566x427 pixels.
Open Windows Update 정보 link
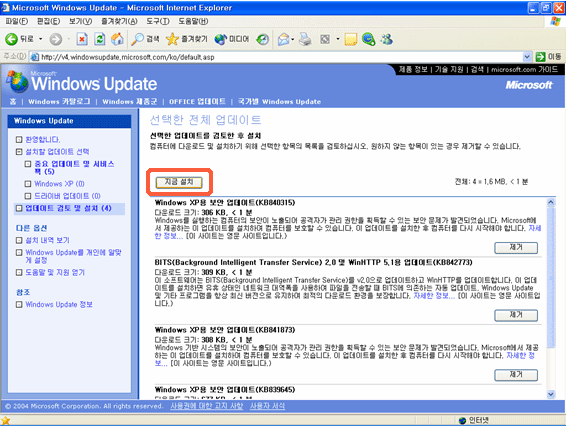[59, 304]
